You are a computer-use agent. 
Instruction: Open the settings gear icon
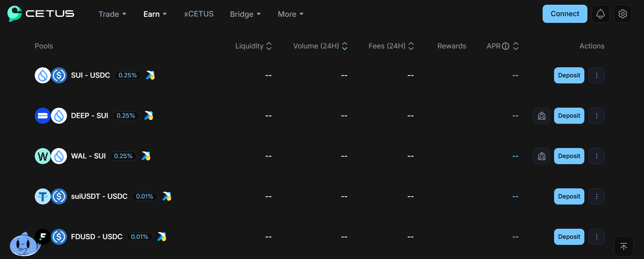coord(622,14)
